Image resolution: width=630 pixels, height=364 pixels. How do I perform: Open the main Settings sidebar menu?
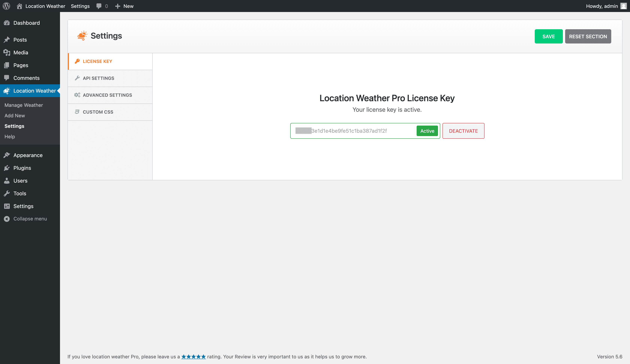click(23, 206)
